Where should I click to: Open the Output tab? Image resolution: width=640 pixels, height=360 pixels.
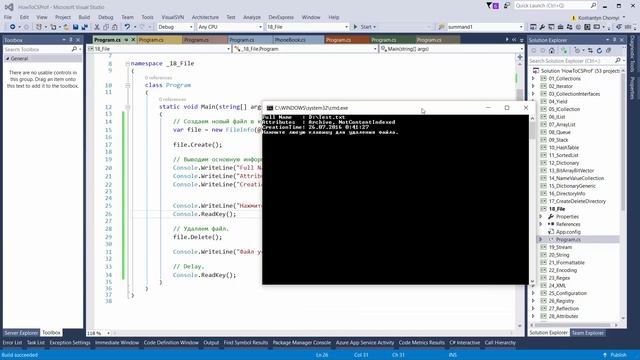coord(211,343)
